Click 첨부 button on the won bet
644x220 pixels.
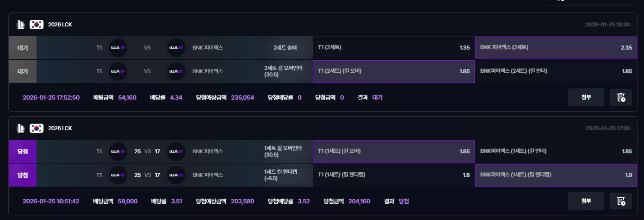point(586,201)
